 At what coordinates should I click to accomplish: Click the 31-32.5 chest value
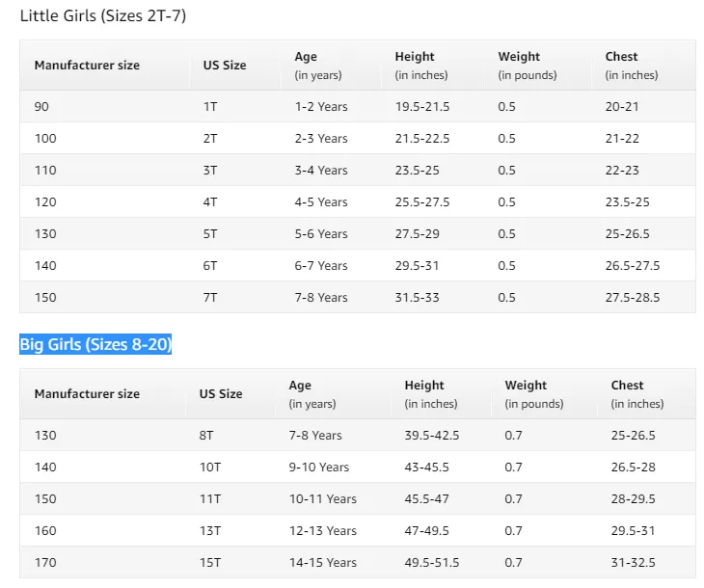(x=633, y=562)
